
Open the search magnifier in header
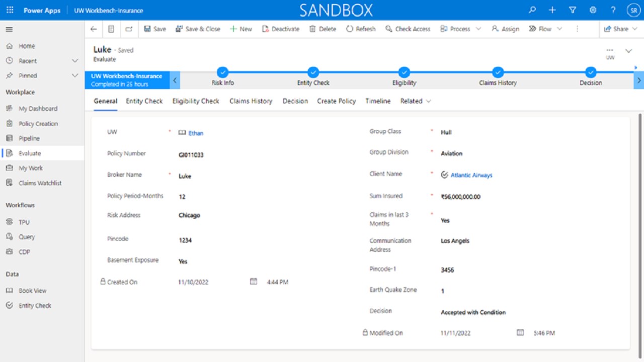coord(532,10)
